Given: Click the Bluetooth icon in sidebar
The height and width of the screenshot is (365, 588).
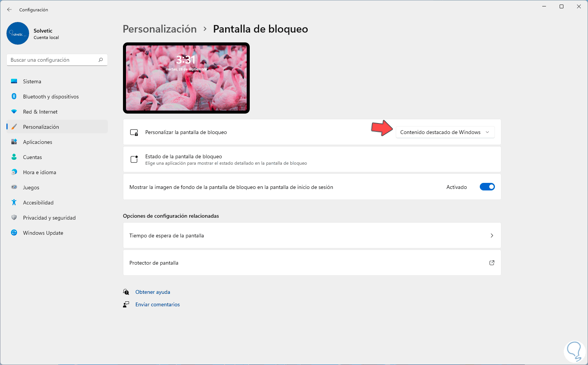Looking at the screenshot, I should 14,97.
